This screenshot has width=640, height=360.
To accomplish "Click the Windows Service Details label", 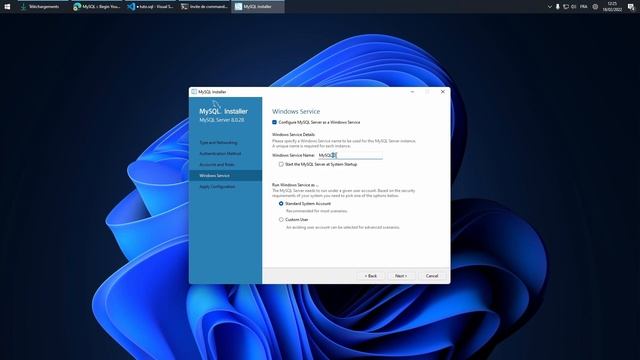I will (x=293, y=134).
